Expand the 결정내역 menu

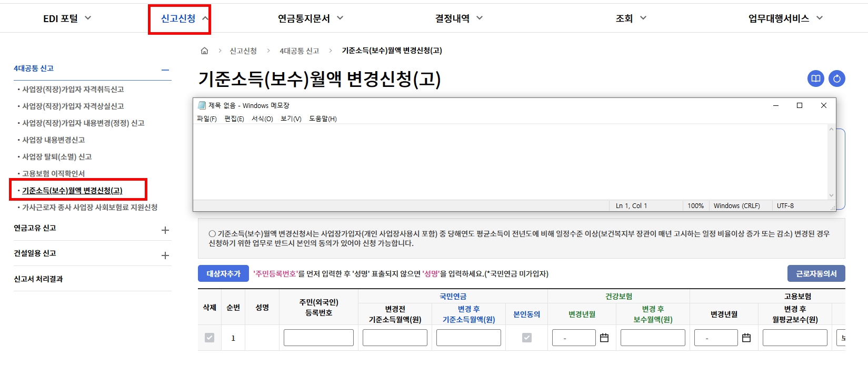[x=459, y=18]
